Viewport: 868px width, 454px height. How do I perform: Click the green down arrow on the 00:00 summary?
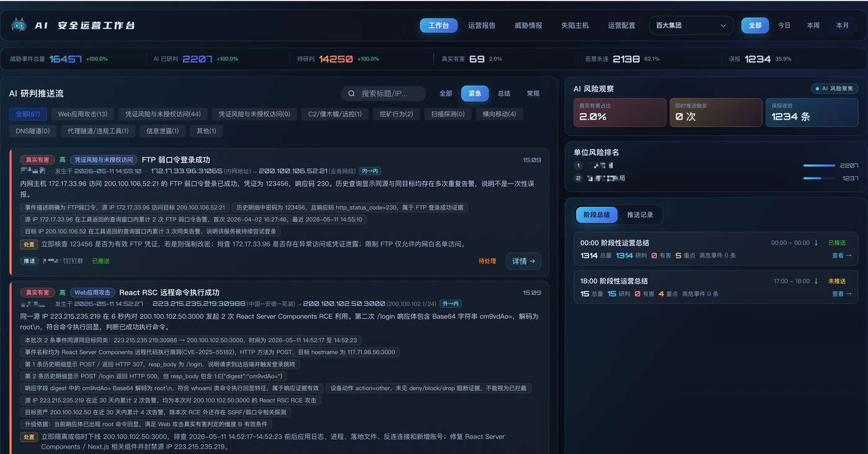816,243
